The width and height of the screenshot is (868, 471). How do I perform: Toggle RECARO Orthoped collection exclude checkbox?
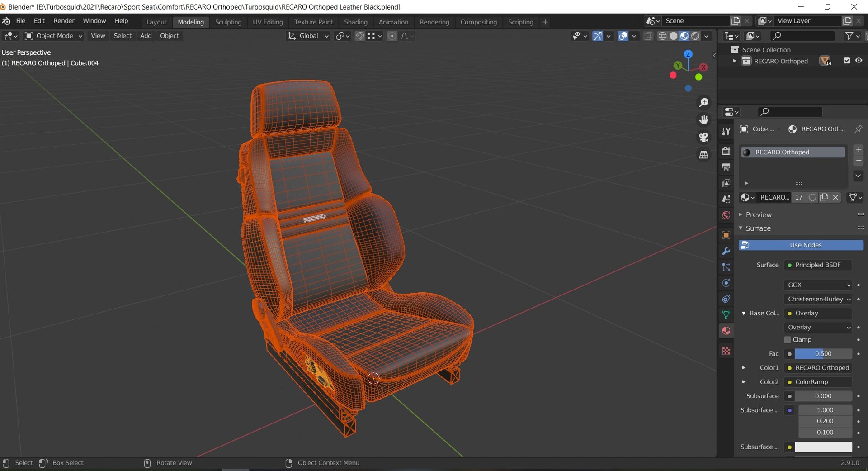coord(847,61)
